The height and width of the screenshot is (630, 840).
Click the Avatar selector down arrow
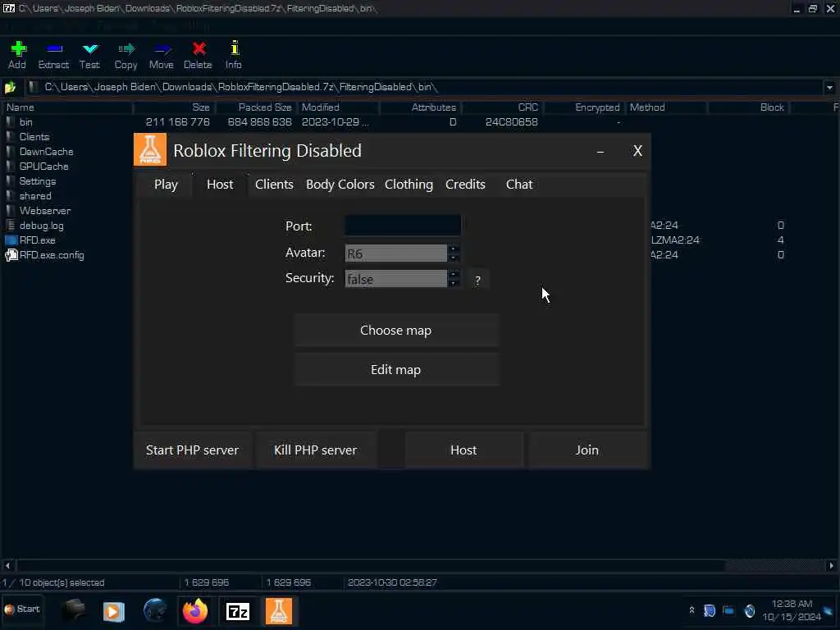tap(454, 258)
